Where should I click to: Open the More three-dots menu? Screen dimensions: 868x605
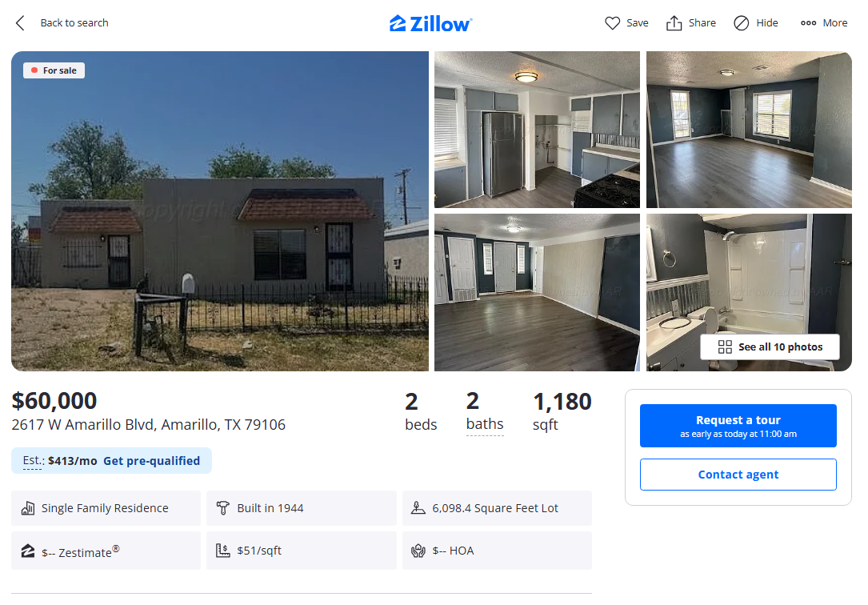click(x=824, y=23)
